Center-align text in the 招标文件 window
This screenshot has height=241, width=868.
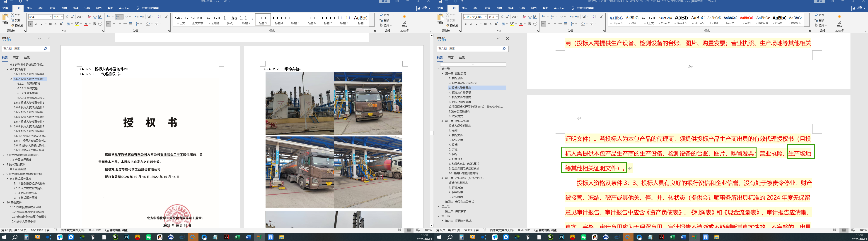(x=549, y=24)
